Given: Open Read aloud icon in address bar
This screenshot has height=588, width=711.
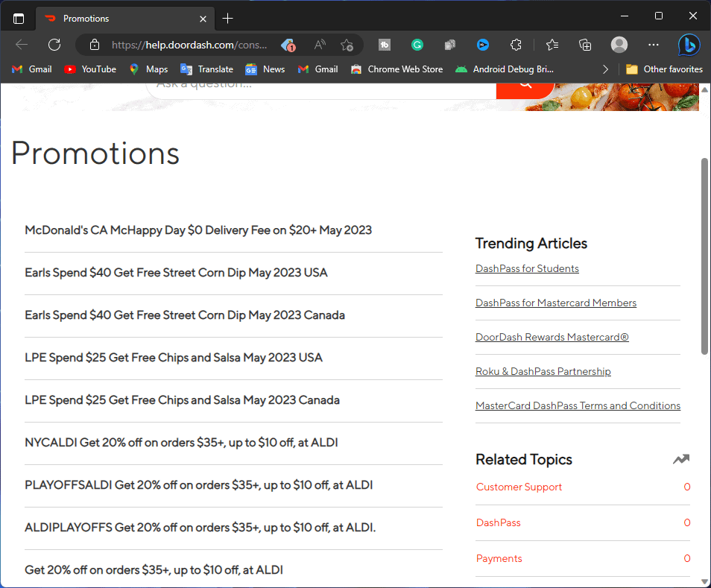Looking at the screenshot, I should point(320,45).
